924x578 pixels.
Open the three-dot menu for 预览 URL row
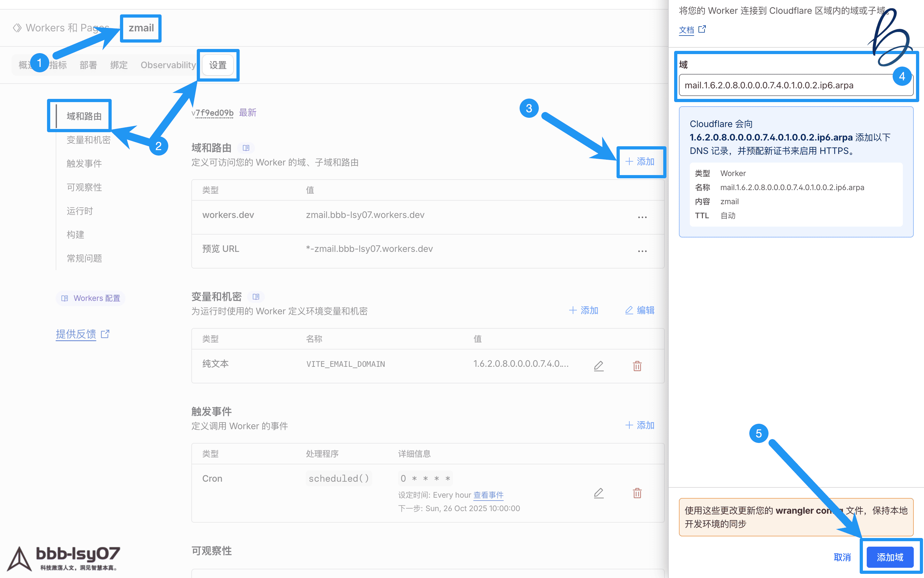pos(642,251)
